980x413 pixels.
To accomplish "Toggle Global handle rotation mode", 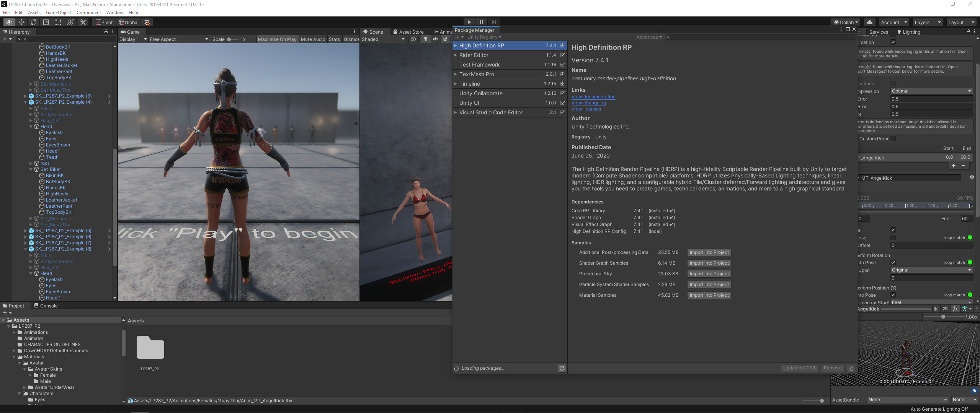I will (129, 22).
